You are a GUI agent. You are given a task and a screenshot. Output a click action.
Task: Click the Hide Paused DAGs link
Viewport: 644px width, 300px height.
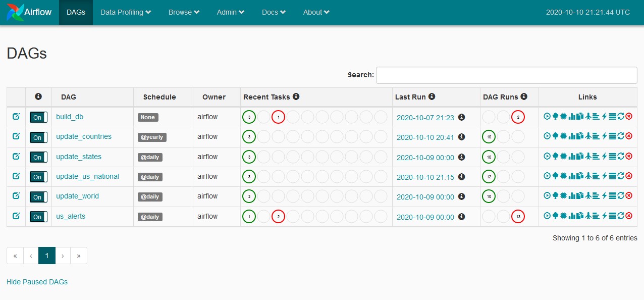tap(37, 282)
